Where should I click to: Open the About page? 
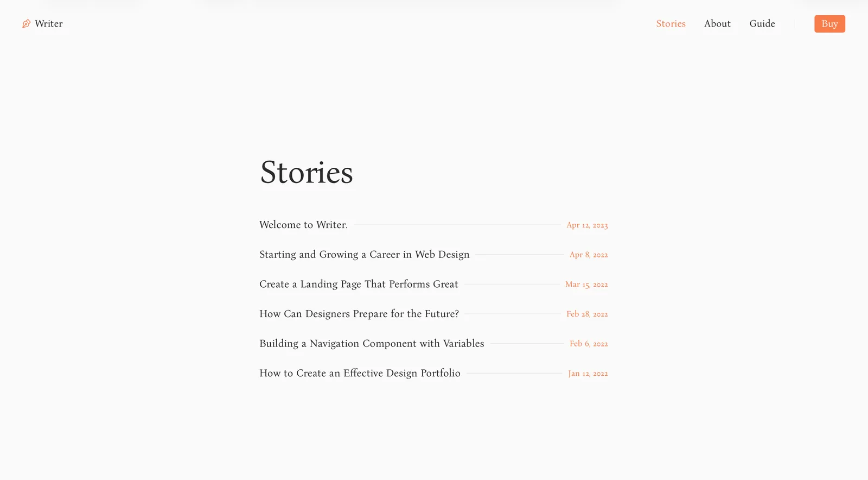pyautogui.click(x=717, y=23)
